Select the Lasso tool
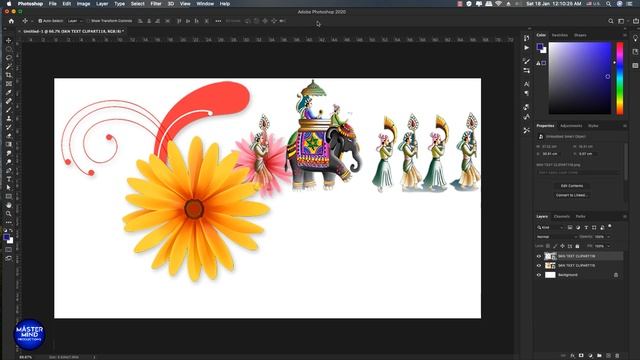The width and height of the screenshot is (640, 360). (9, 58)
